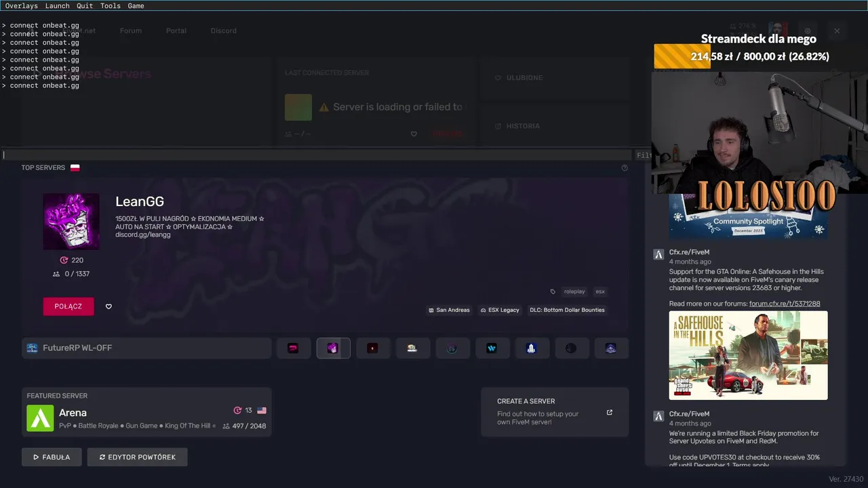Toggle heart on last connected server

414,134
